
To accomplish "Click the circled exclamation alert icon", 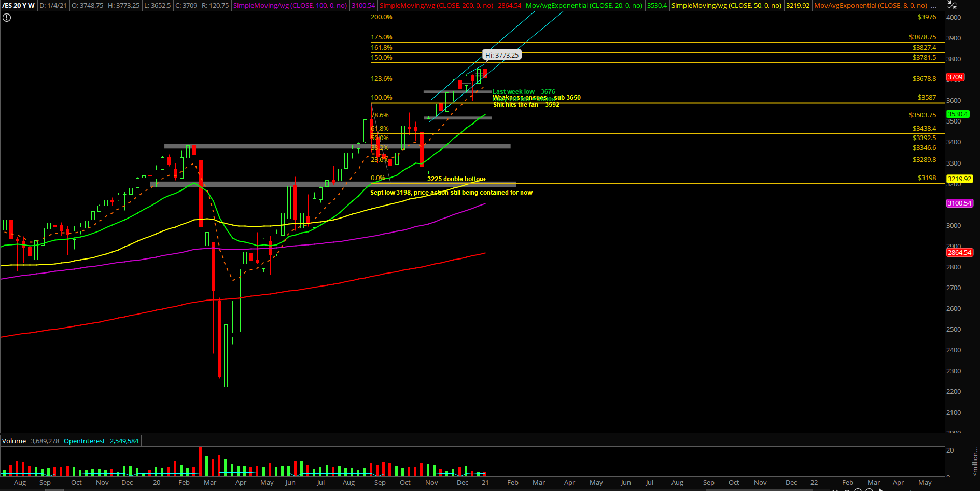I will tap(7, 18).
